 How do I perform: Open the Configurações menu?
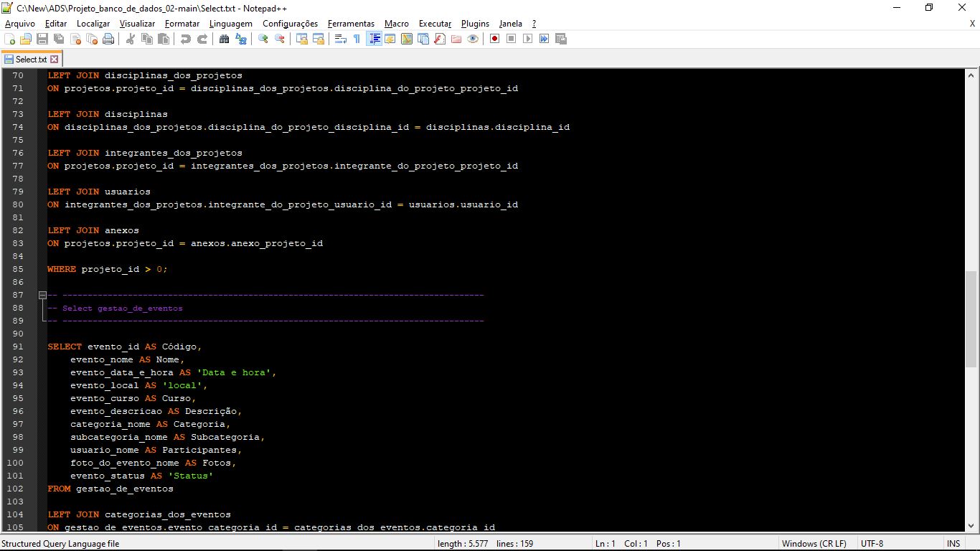pyautogui.click(x=290, y=24)
